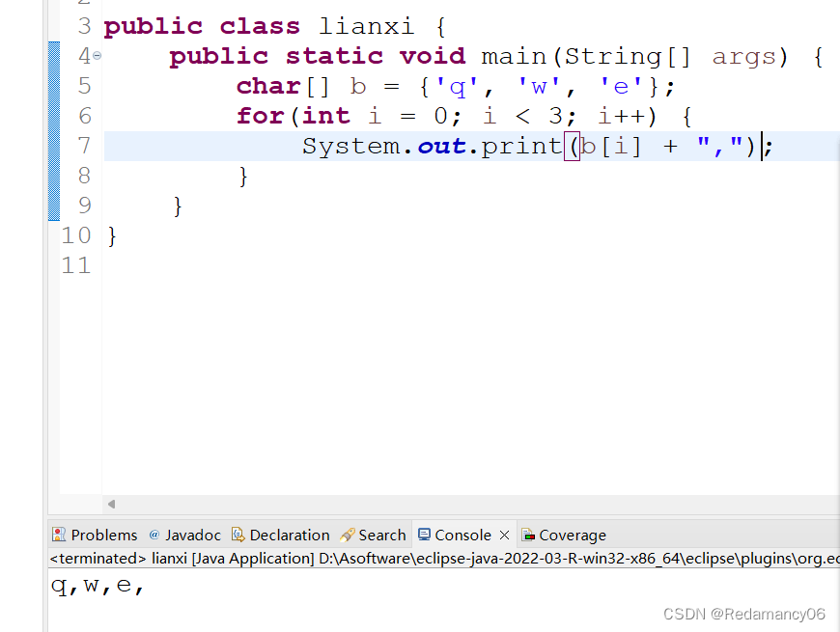
Task: Select the Console tab
Action: point(462,535)
